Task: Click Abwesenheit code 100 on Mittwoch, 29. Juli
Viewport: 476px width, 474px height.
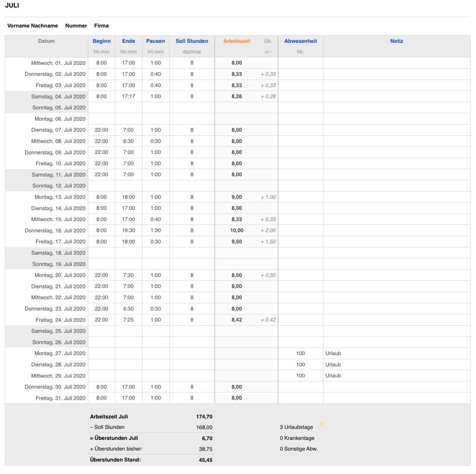Action: (300, 376)
